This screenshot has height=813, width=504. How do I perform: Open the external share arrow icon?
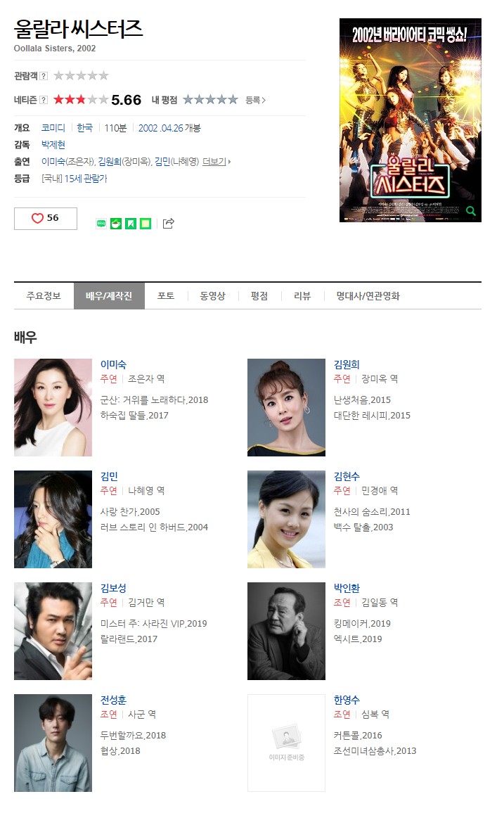[x=168, y=224]
